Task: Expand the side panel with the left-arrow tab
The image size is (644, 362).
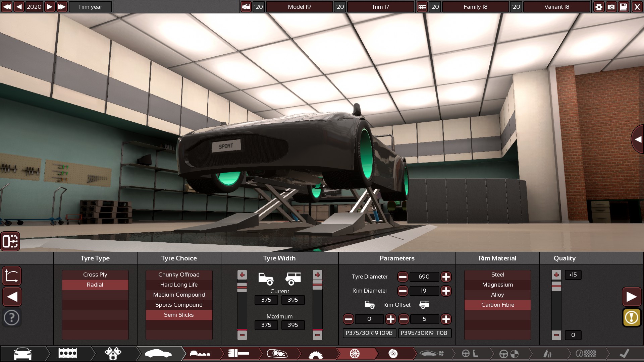Action: 638,139
